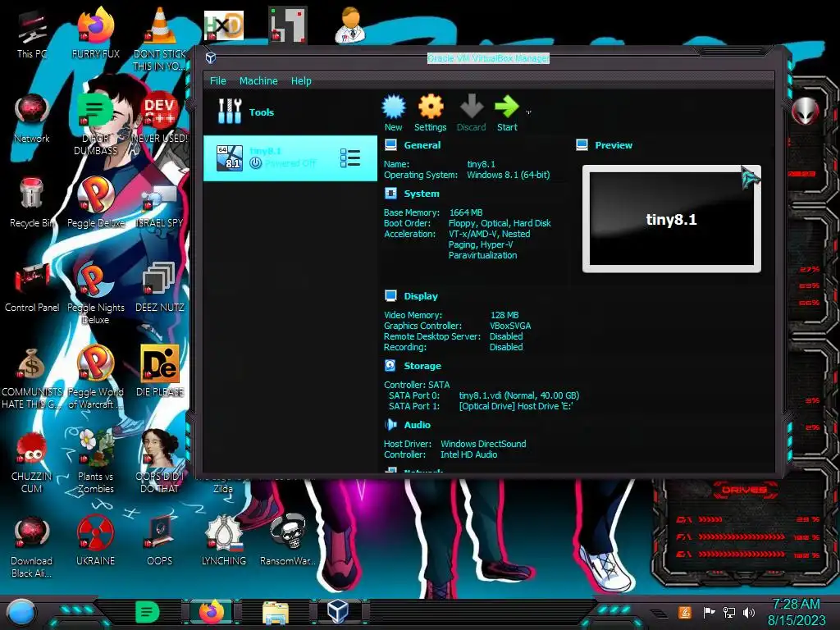Image resolution: width=840 pixels, height=630 pixels.
Task: Click the Storage section header
Action: [x=422, y=366]
